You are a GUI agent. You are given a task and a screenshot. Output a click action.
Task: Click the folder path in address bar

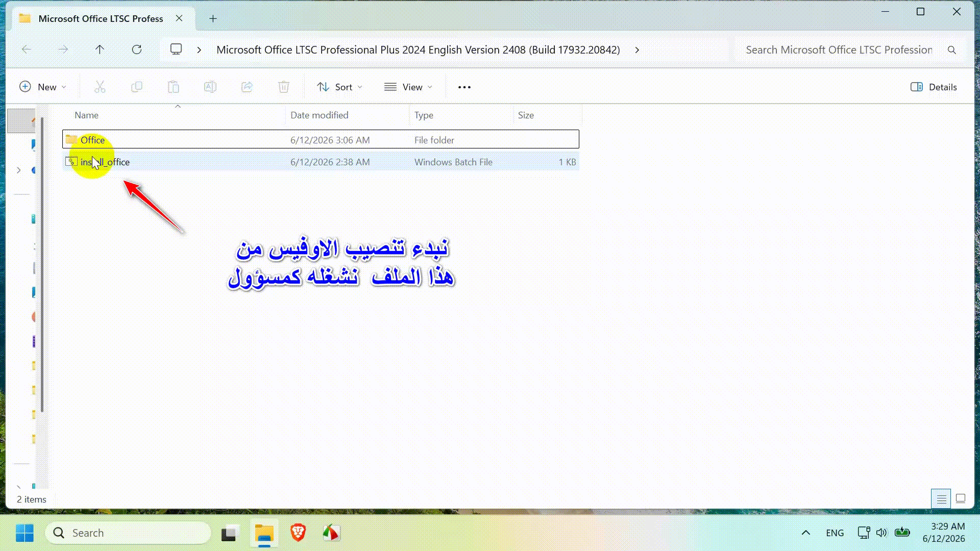[x=418, y=50]
